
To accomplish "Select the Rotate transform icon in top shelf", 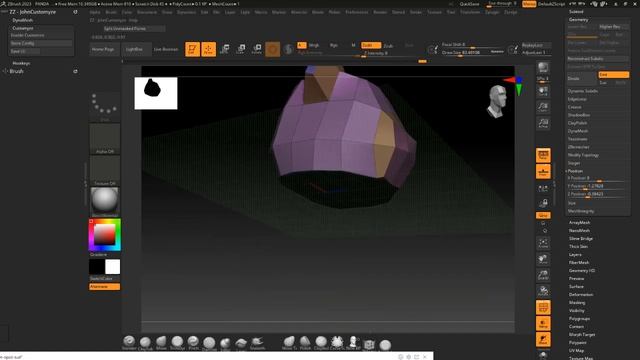I will tap(257, 49).
